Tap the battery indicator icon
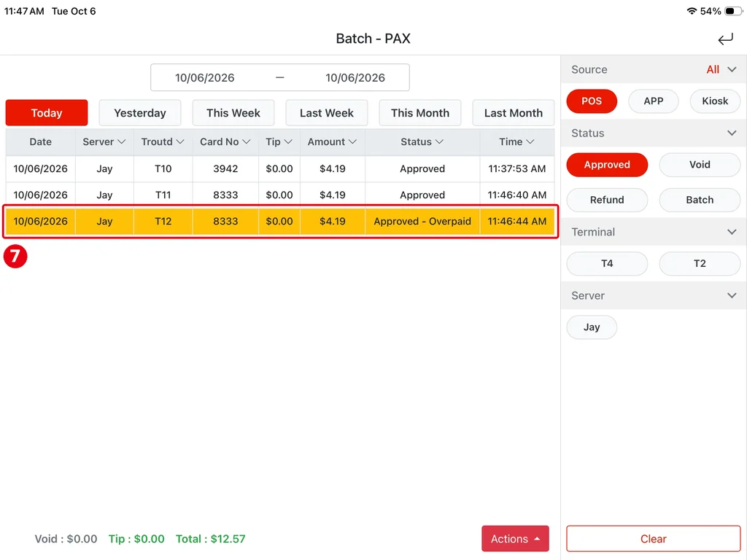 [732, 11]
